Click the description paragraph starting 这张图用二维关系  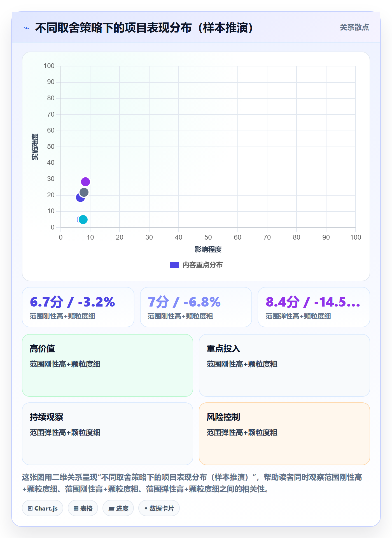192,483
